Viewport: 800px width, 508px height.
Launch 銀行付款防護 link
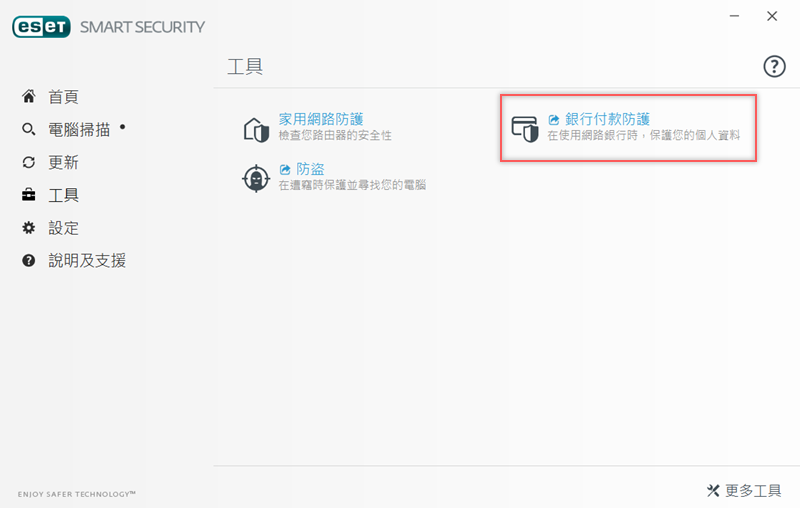607,119
